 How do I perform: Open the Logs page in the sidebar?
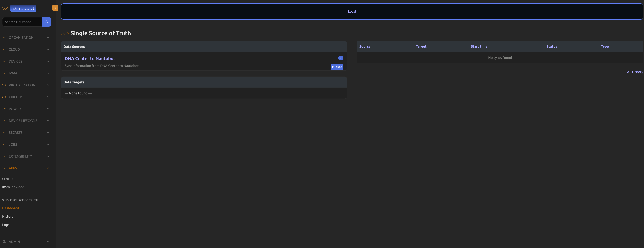[5, 224]
